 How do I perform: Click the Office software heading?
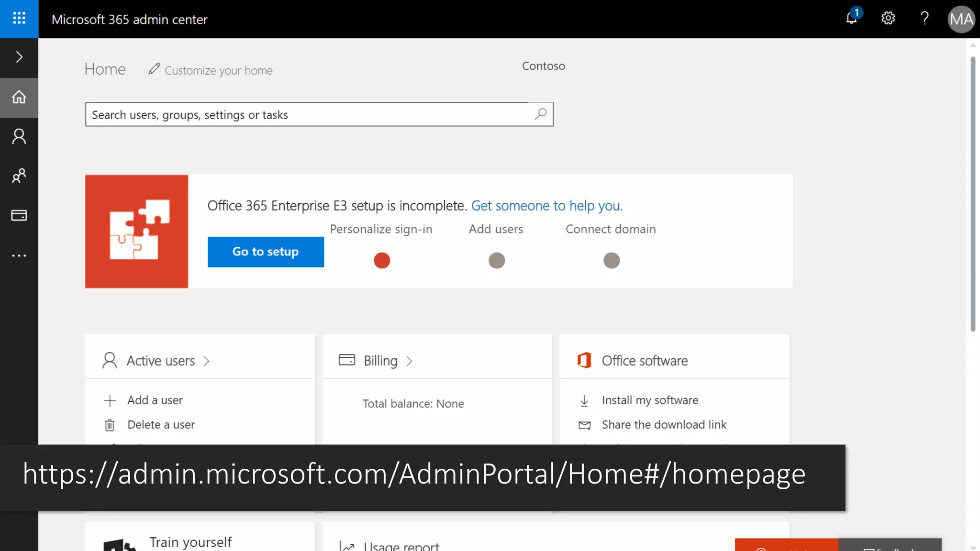(x=645, y=361)
